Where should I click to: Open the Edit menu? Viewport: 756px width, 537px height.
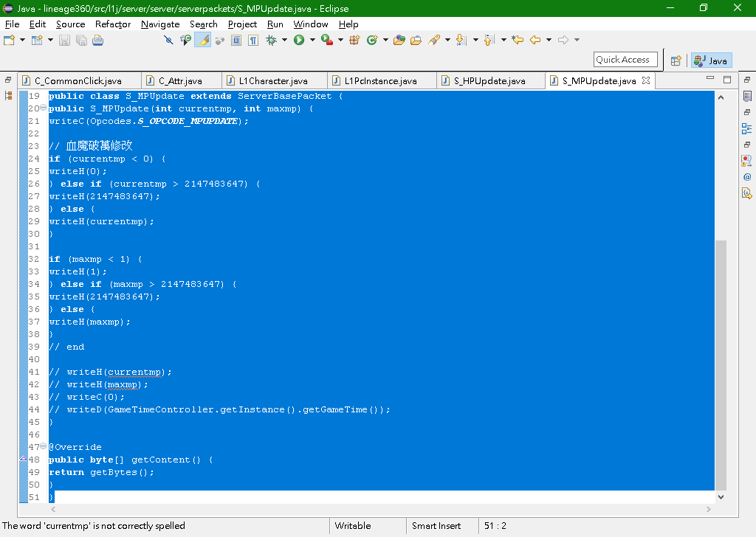coord(37,24)
